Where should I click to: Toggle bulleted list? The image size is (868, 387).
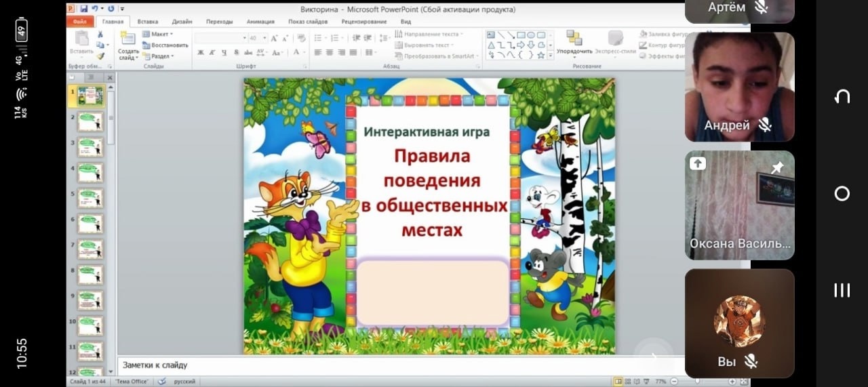coord(319,39)
